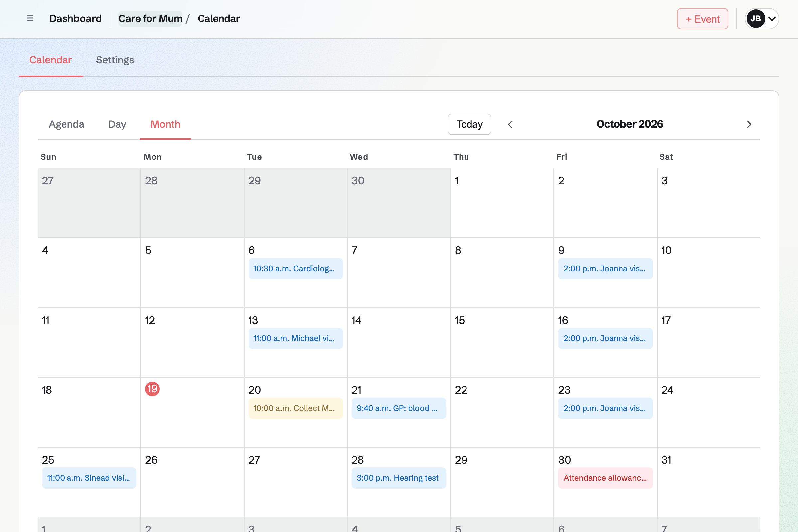This screenshot has width=798, height=532.
Task: Open the 10:30 a.m. Cardiology event
Action: [x=296, y=269]
